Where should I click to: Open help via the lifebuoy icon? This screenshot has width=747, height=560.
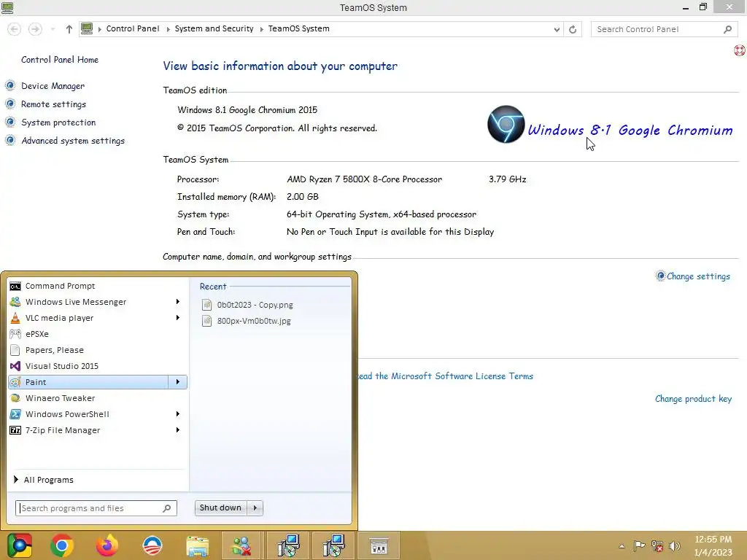click(740, 50)
